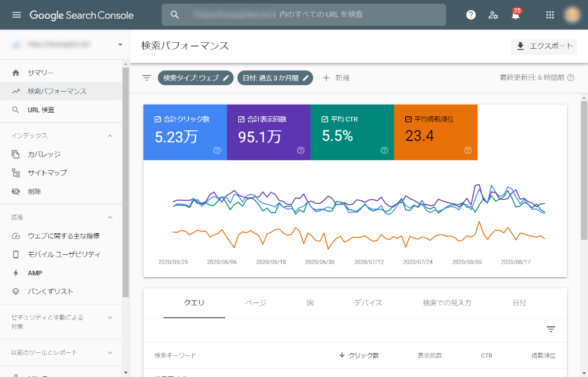This screenshot has height=377, width=588.
Task: Click the モバイル ユーザビリティ phone icon
Action: click(x=16, y=255)
